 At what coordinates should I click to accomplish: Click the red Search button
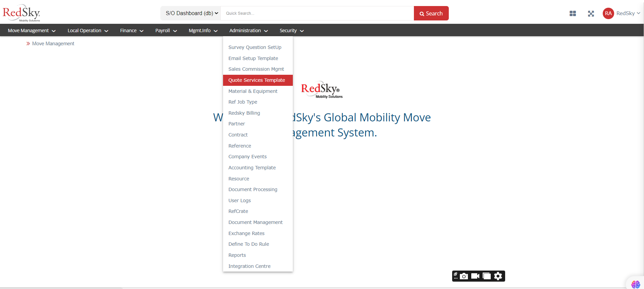pyautogui.click(x=431, y=13)
